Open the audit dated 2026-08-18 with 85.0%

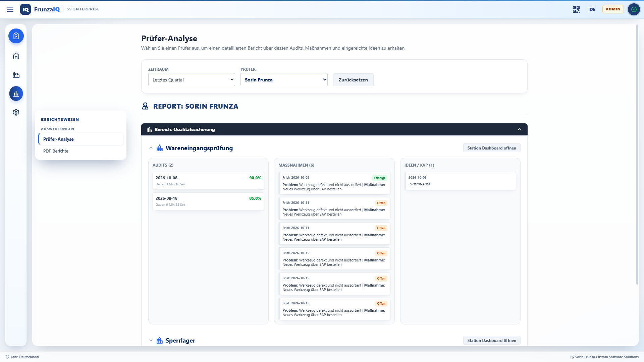click(x=208, y=201)
